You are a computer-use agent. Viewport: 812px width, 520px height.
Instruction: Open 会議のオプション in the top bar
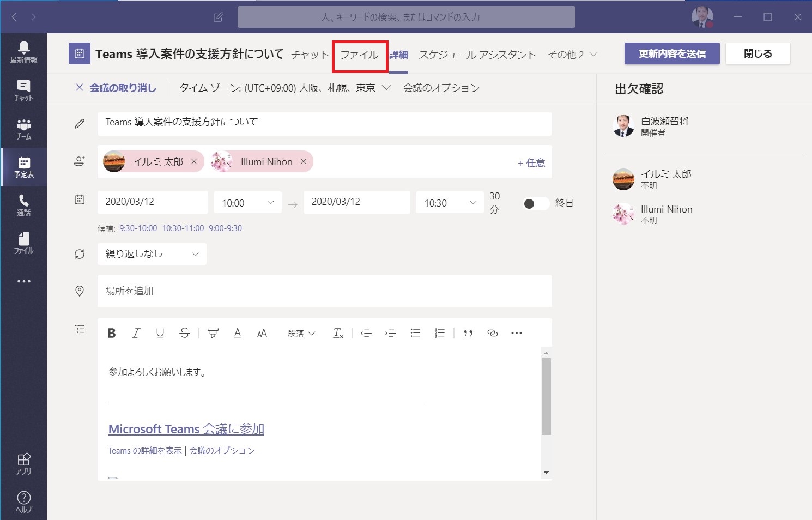coord(441,88)
